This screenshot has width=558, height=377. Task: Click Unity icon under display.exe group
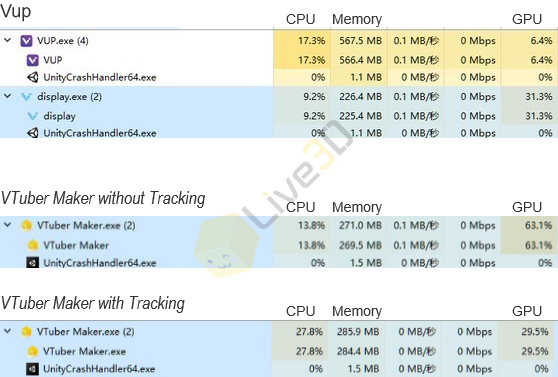[33, 133]
